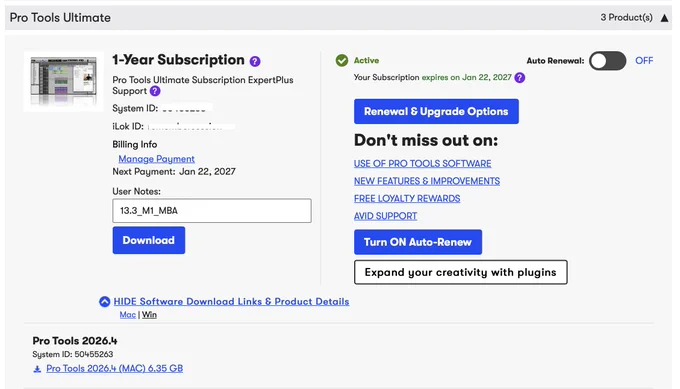680x389 pixels.
Task: Open FREE LOYALTY REWARDS link
Action: pos(407,199)
